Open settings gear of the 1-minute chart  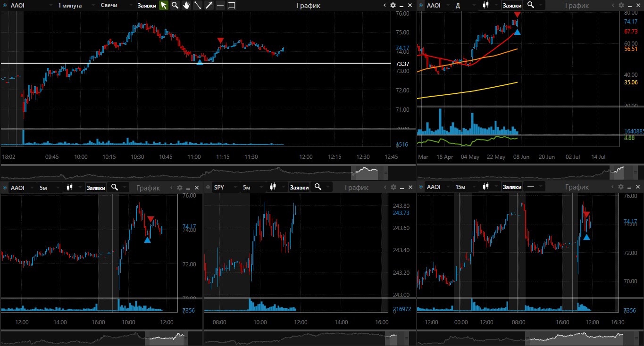click(393, 5)
